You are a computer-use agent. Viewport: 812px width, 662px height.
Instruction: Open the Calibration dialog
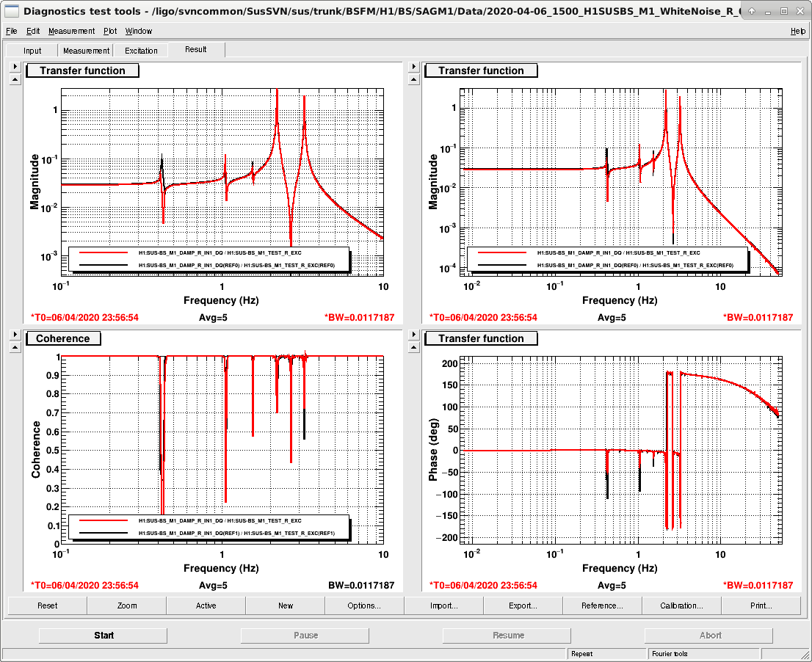pos(681,605)
